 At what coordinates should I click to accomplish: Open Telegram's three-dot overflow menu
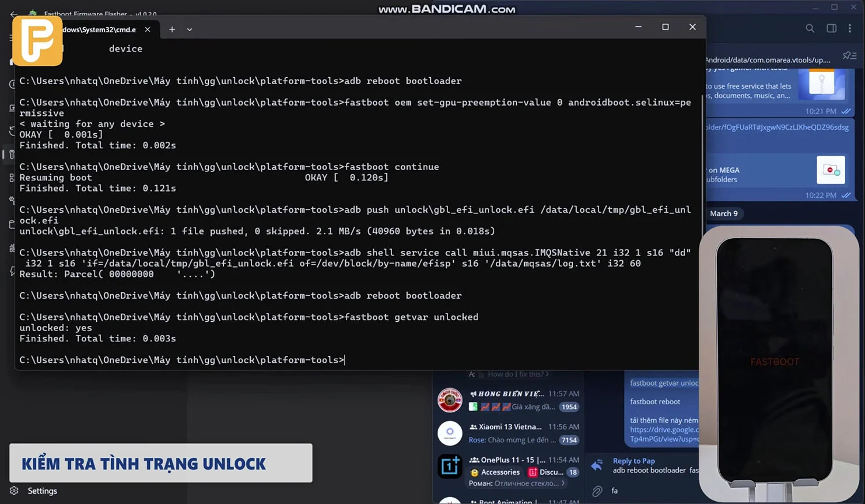point(850,28)
